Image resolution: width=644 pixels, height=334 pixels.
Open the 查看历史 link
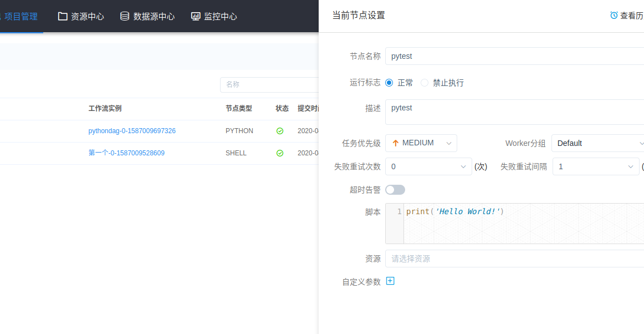click(627, 16)
